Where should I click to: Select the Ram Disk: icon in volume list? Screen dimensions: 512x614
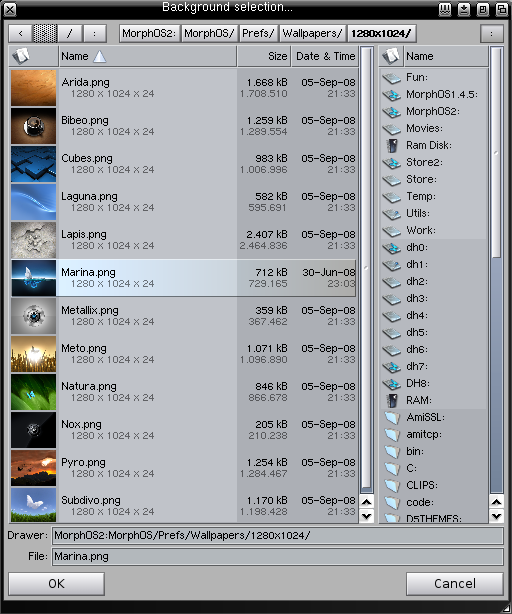tap(392, 146)
